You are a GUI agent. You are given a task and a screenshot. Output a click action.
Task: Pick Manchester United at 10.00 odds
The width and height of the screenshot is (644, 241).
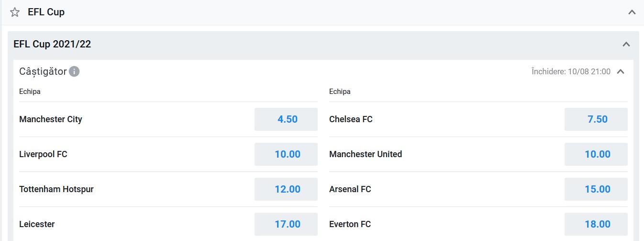click(x=596, y=154)
